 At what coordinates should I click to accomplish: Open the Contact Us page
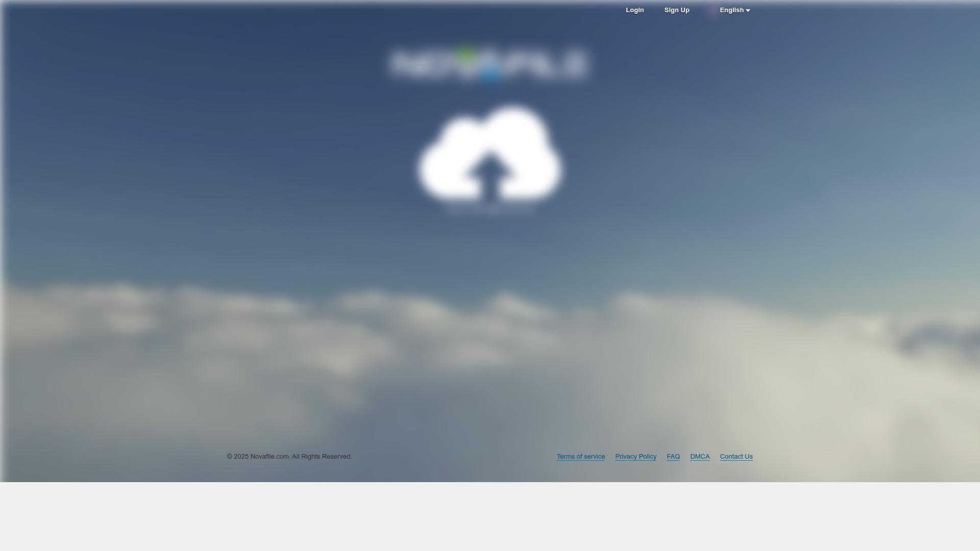pos(736,456)
